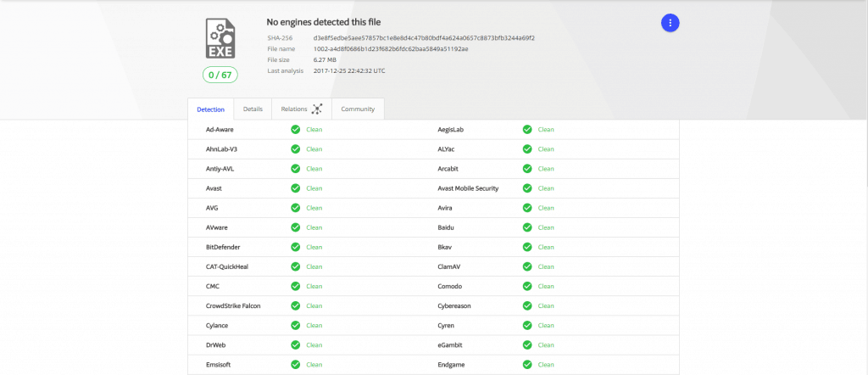Click the Clean result next to AVG
Image resolution: width=868 pixels, height=375 pixels.
pos(314,208)
